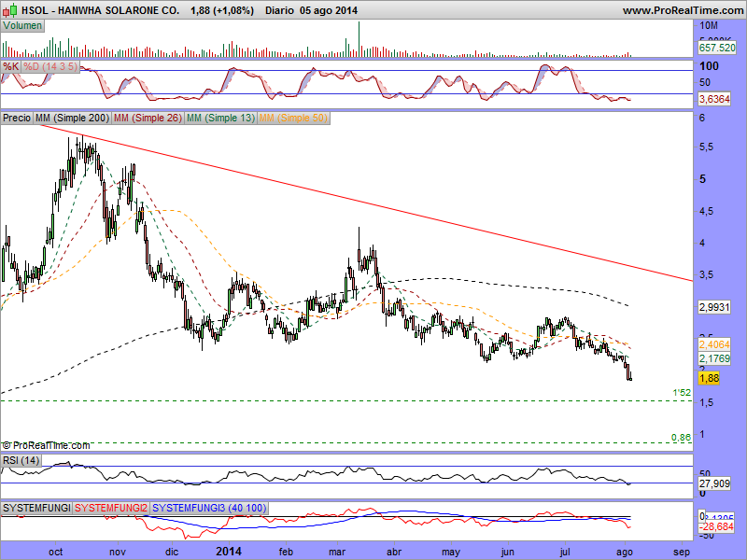Click the 5,5 price axis label
747x560 pixels.
706,147
